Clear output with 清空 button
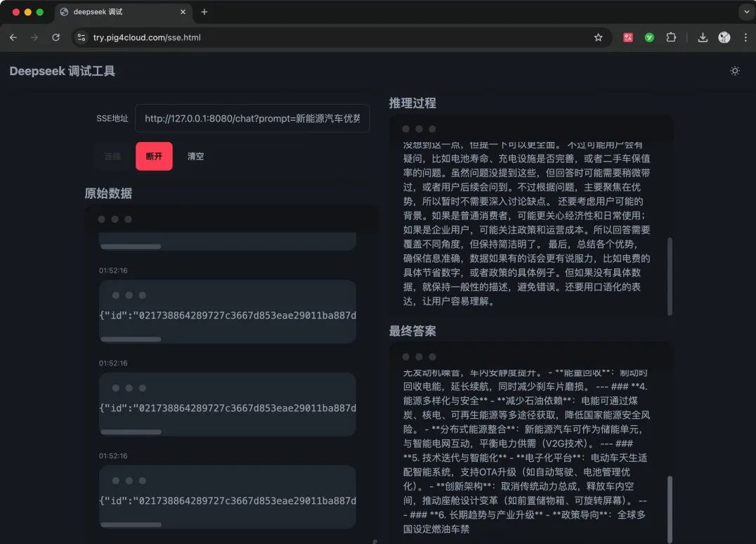The image size is (756, 544). (195, 156)
